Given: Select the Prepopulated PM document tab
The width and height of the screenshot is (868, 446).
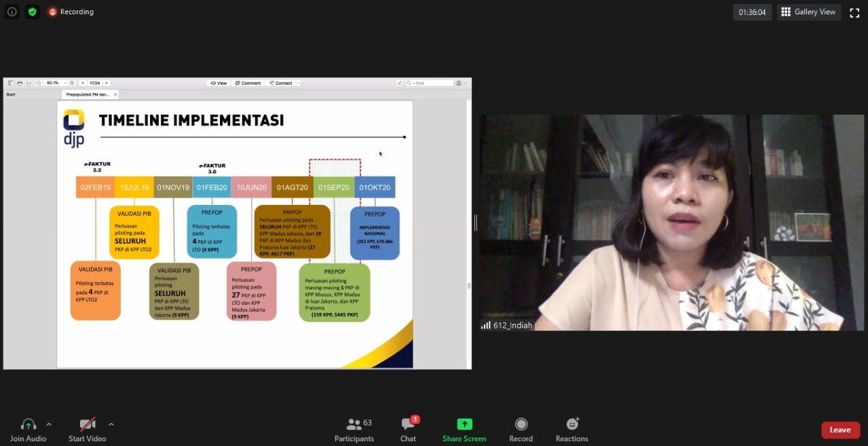Looking at the screenshot, I should [88, 94].
